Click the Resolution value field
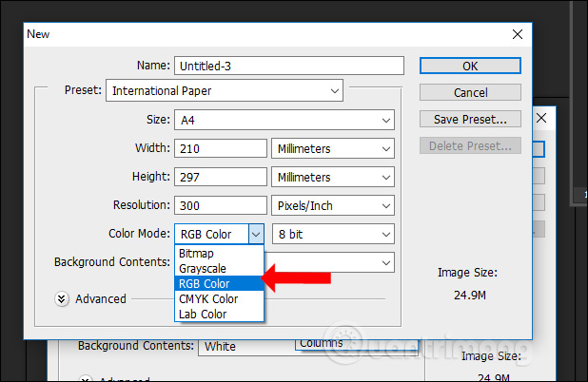Viewport: 588px width, 382px height. click(220, 205)
